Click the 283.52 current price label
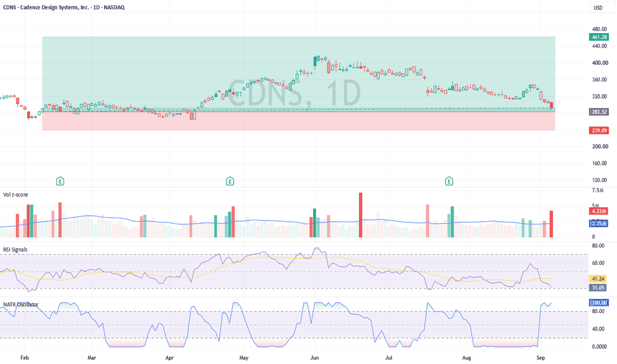Screen dimensions: 617x364 click(x=599, y=112)
